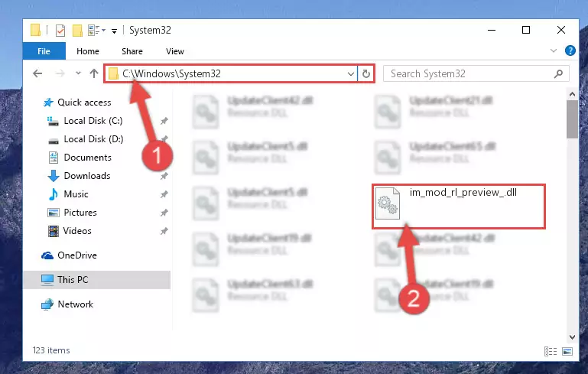Screen dimensions: 588x374
Task: Click the scrollbar up arrow
Action: tap(572, 94)
